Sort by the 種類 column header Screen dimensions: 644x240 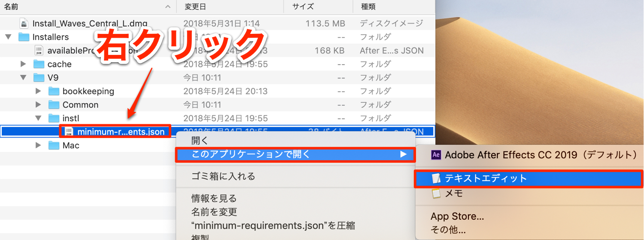(394, 6)
